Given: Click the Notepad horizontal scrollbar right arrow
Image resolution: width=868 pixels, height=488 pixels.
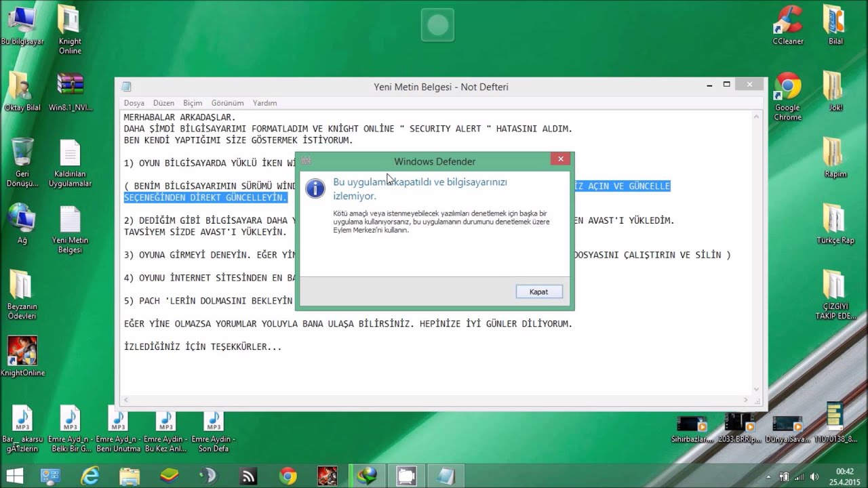Looking at the screenshot, I should click(x=746, y=401).
